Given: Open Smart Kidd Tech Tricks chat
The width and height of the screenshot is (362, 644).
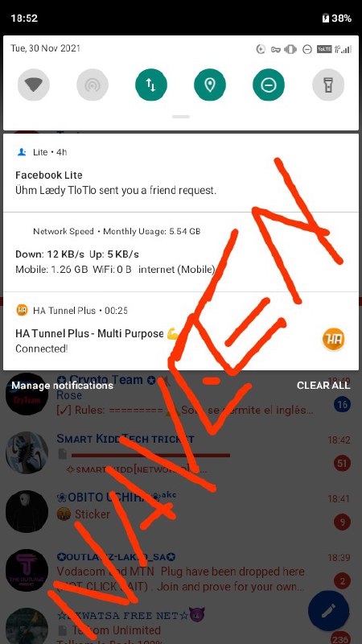Looking at the screenshot, I should [x=181, y=452].
